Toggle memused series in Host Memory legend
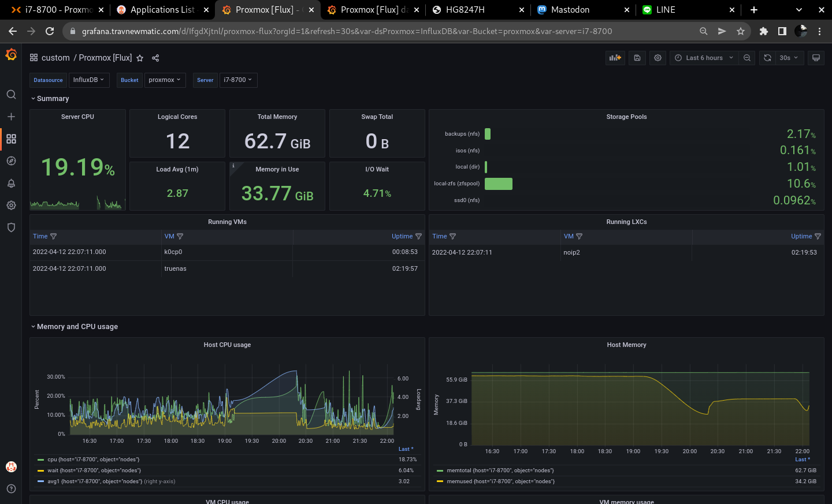Screen dimensions: 832x504 tap(500, 481)
